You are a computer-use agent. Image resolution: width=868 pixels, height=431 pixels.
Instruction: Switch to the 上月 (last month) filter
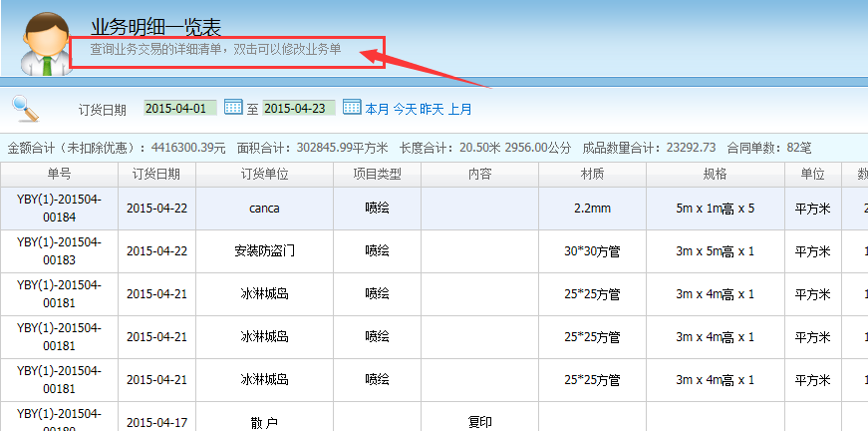point(459,110)
